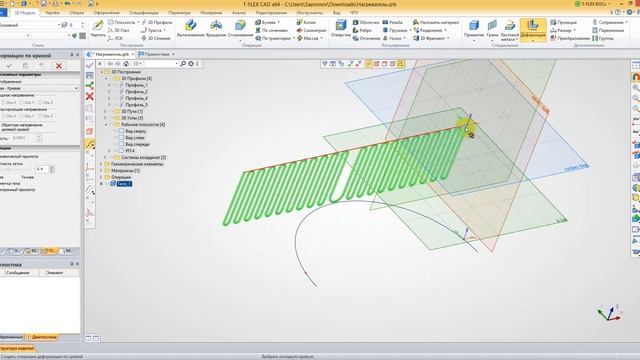Screen dimensions: 640x360
Task: Collapse the 3D Профили [4] folder
Action: pyautogui.click(x=106, y=78)
